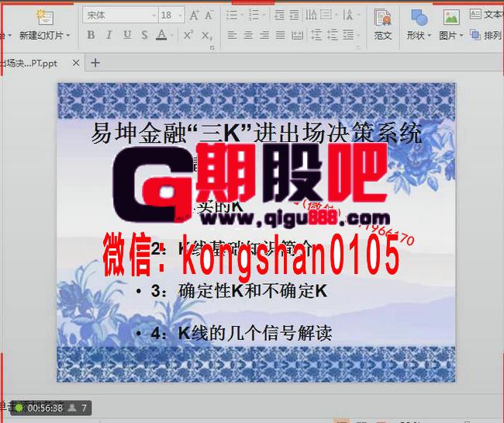Screen dimensions: 504x423
Task: Apply the font color A button
Action: point(161,35)
